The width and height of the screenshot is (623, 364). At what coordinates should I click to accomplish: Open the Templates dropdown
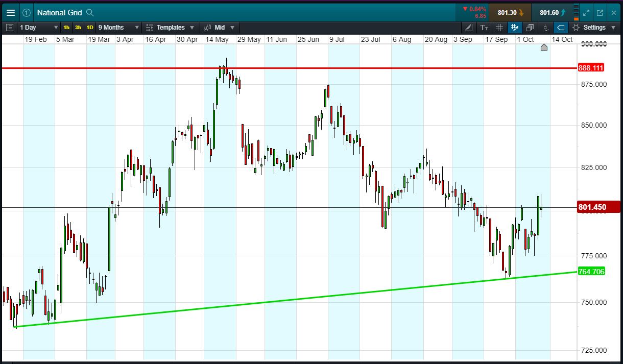170,28
